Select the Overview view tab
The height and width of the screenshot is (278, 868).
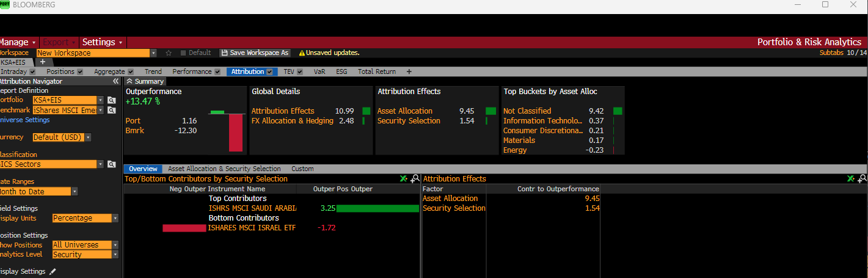[144, 169]
